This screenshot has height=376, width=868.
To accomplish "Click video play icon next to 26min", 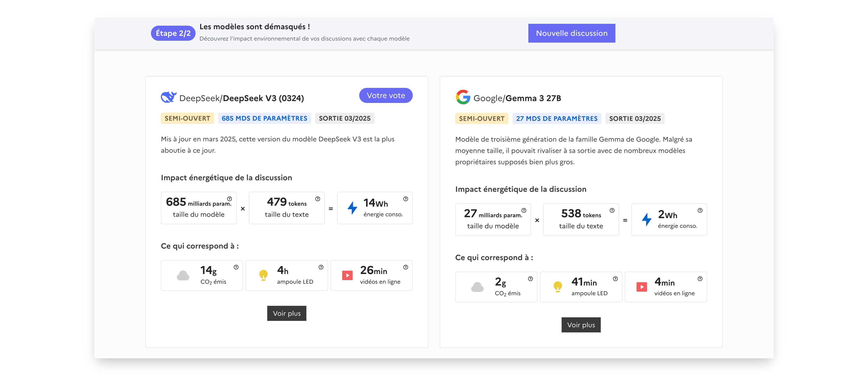I will [347, 275].
